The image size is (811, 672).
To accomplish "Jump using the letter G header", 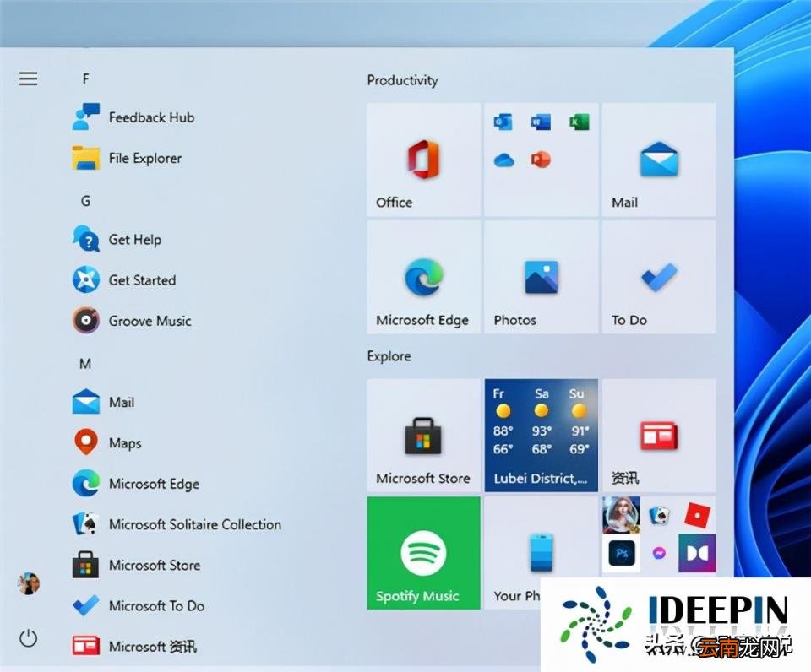I will coord(85,201).
